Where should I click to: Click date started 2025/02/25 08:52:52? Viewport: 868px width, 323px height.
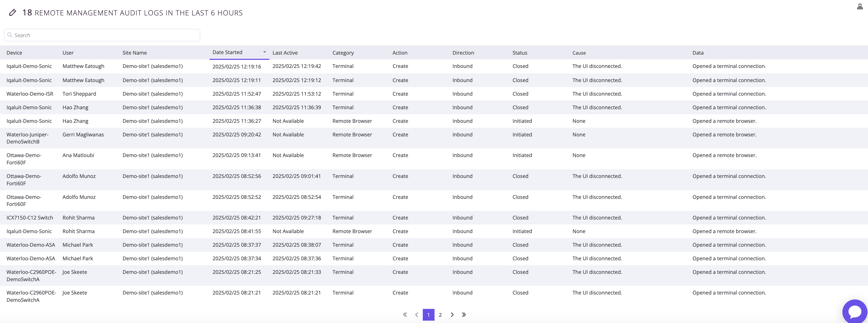coord(237,197)
